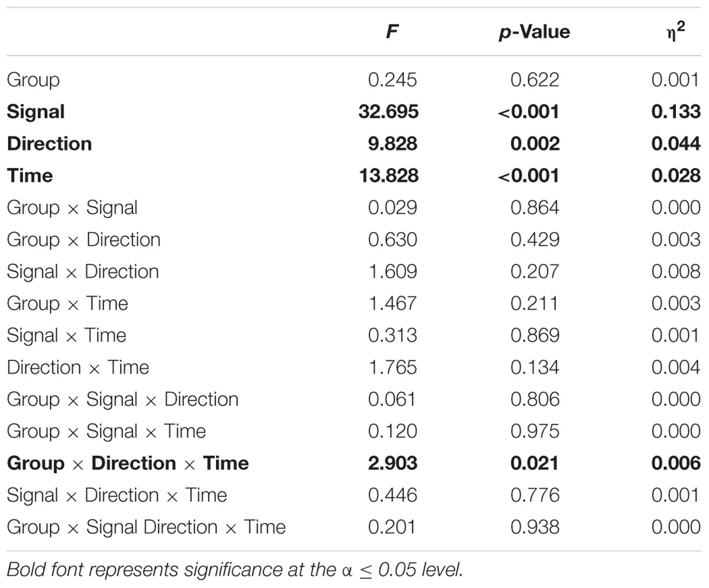Select the Signal × Direction row label
Image resolution: width=709 pixels, height=588 pixels.
pos(83,271)
